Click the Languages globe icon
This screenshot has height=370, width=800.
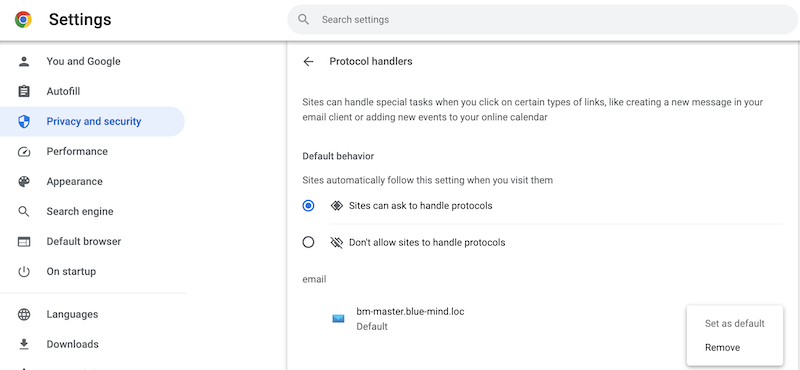pyautogui.click(x=24, y=314)
